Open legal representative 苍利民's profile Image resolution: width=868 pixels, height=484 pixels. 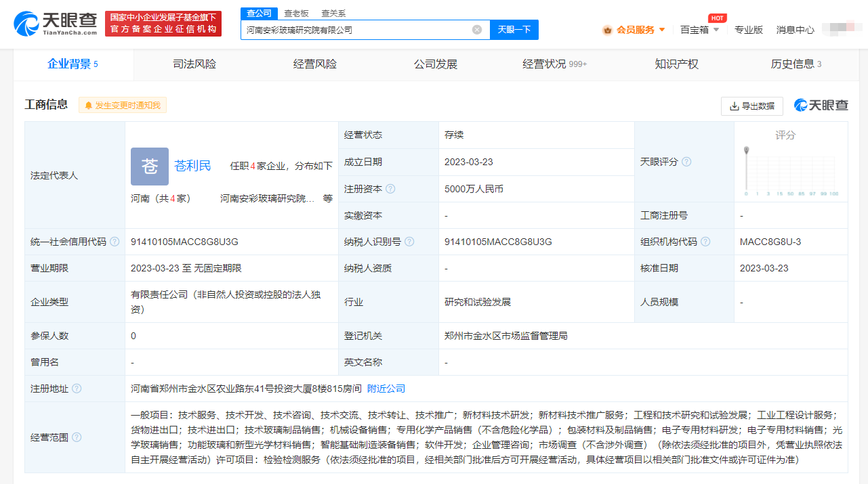[193, 166]
